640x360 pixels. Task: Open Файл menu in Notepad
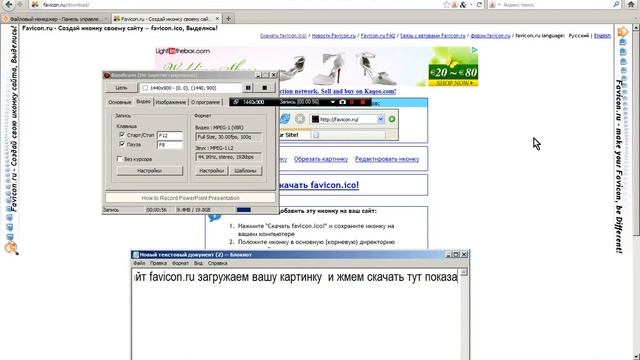tap(139, 263)
